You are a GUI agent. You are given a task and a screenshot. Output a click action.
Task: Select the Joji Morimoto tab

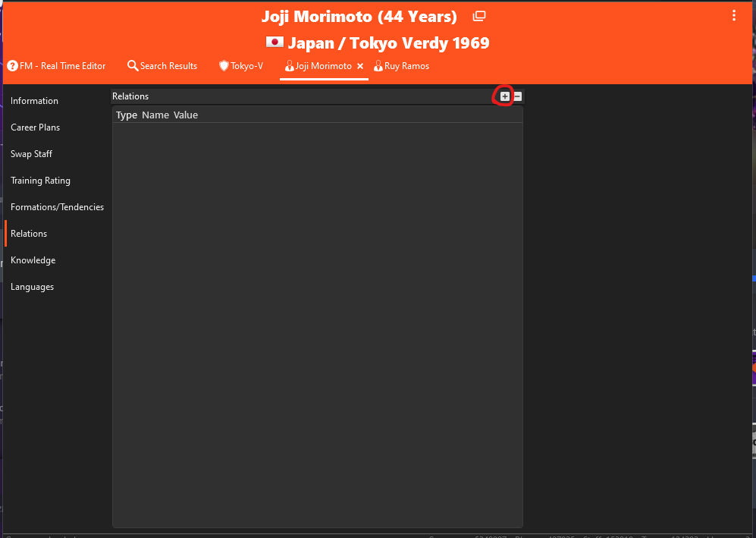click(323, 66)
